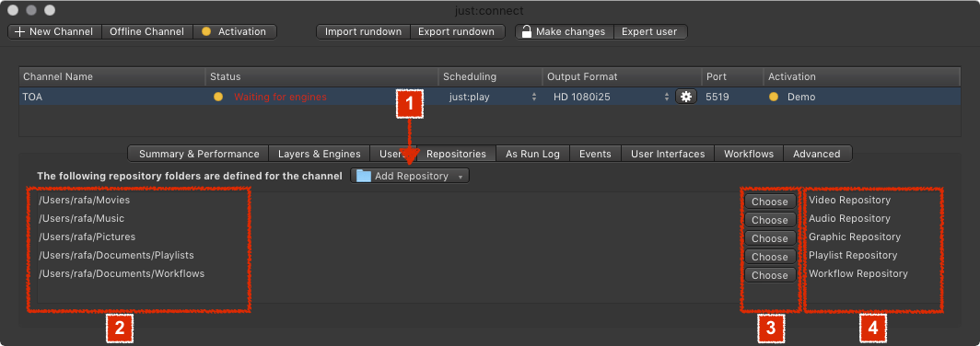Click Import rundown
980x346 pixels.
pos(363,32)
